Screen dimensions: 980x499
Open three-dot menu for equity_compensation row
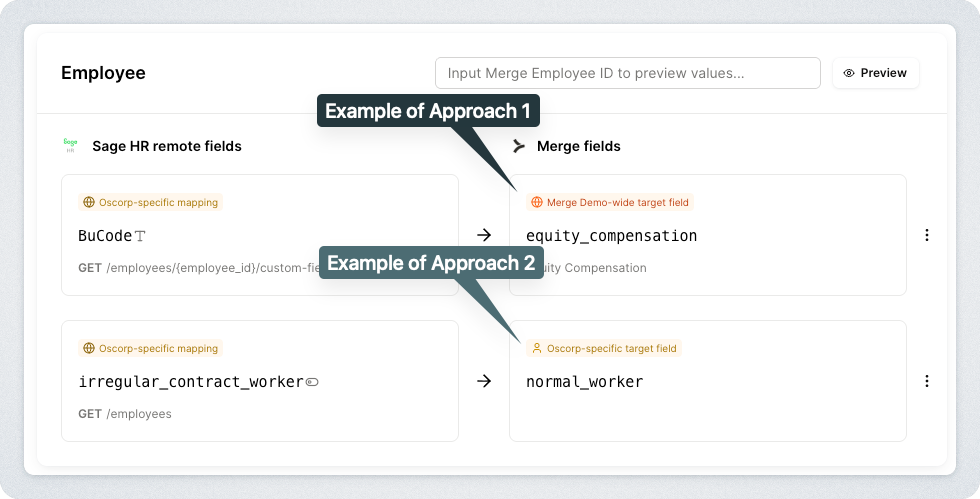tap(926, 235)
